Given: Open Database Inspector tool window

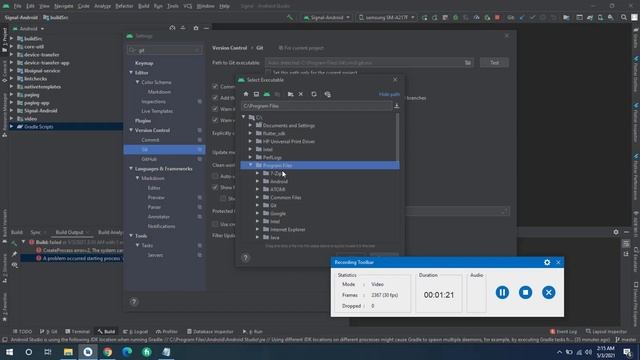Looking at the screenshot, I should pos(210,331).
